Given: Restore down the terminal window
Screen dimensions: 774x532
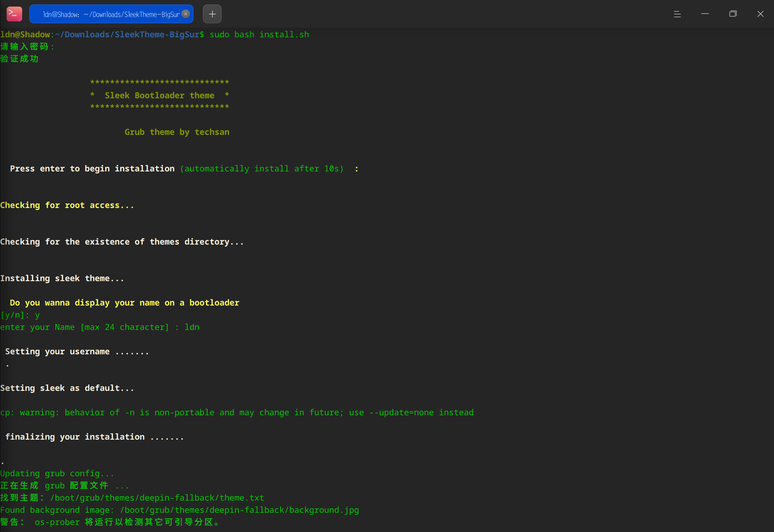Looking at the screenshot, I should 733,14.
